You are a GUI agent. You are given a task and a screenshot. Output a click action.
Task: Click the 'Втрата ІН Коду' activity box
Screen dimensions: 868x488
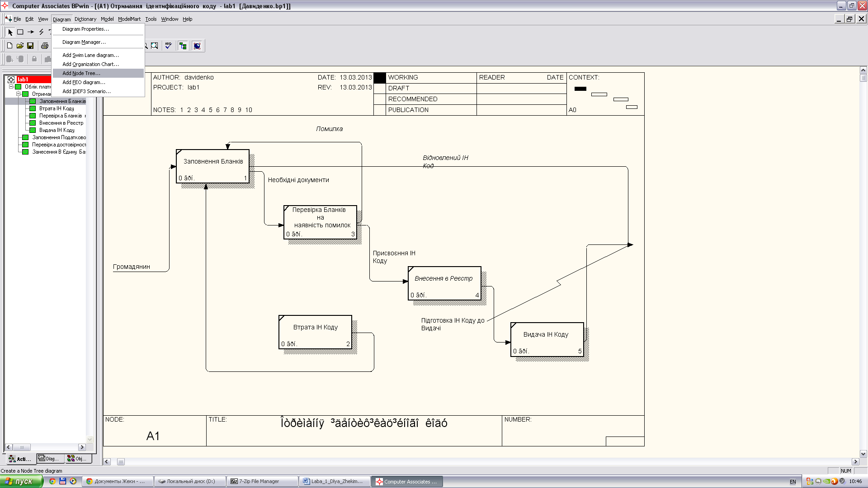(315, 332)
